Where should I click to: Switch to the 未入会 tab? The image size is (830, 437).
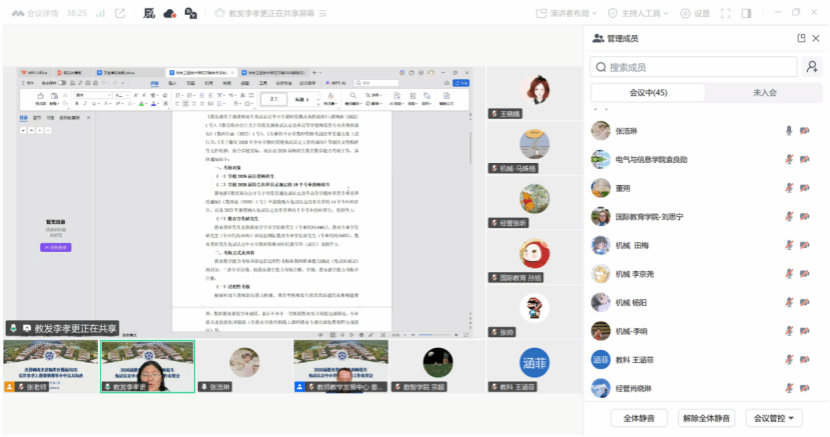(x=764, y=92)
